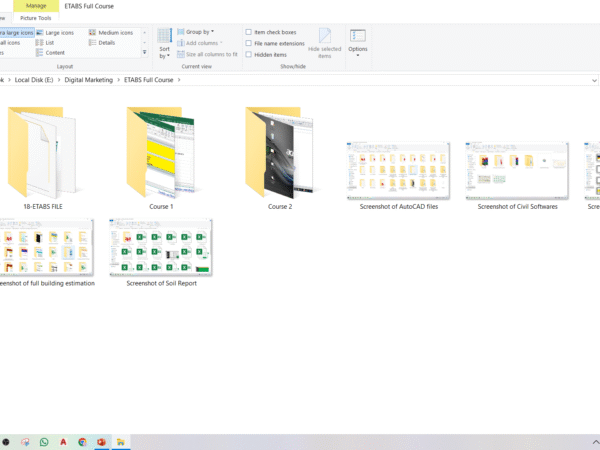
Task: Click the Extra large icons layout
Action: (x=17, y=33)
